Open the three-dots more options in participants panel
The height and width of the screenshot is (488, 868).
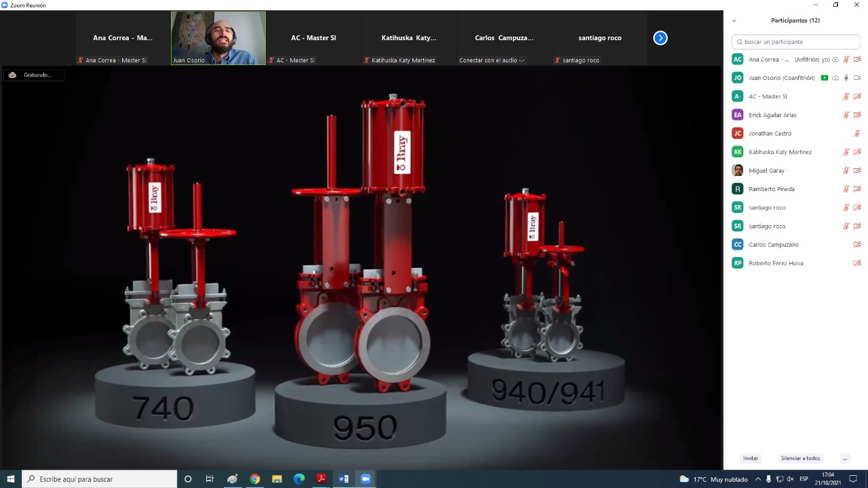pyautogui.click(x=845, y=458)
